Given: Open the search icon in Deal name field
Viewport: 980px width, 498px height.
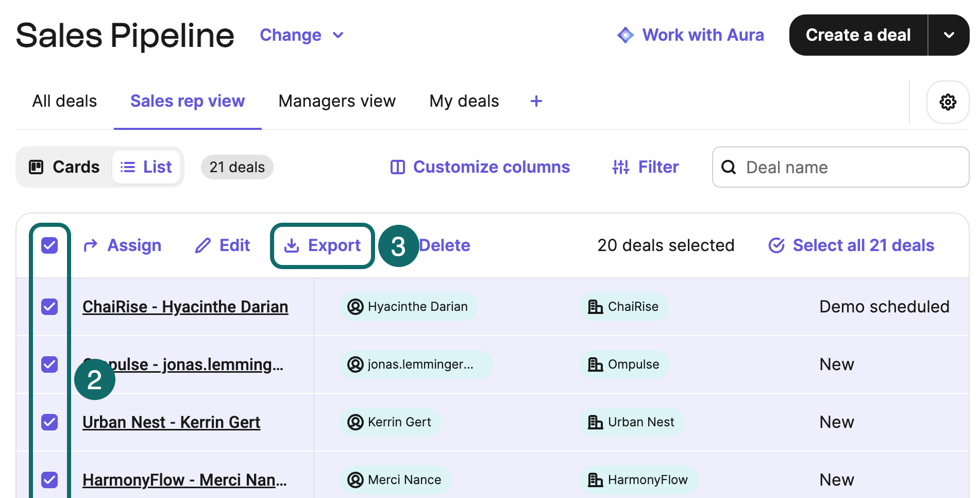Looking at the screenshot, I should pos(729,167).
